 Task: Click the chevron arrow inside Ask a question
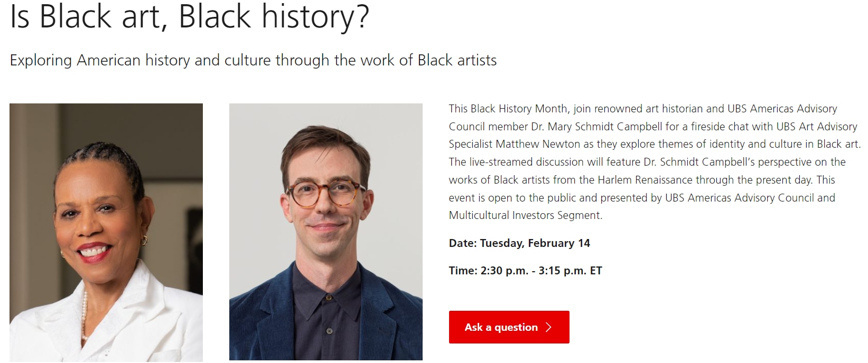(548, 327)
